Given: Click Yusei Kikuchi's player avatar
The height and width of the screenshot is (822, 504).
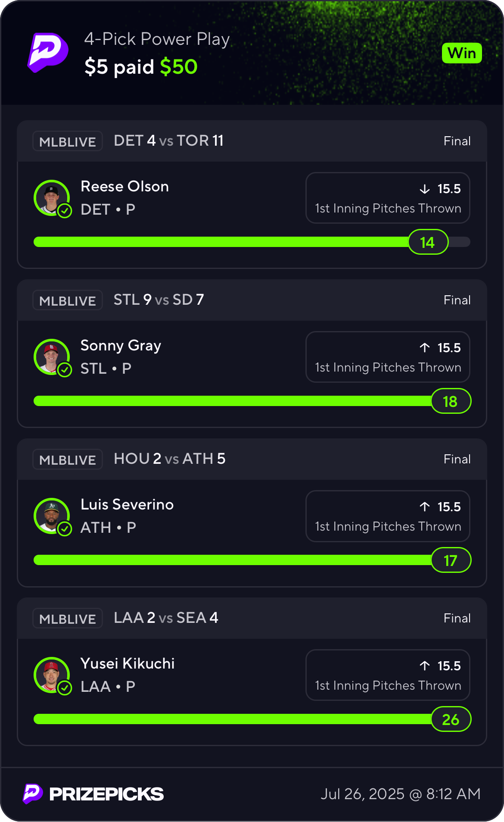Looking at the screenshot, I should (51, 675).
